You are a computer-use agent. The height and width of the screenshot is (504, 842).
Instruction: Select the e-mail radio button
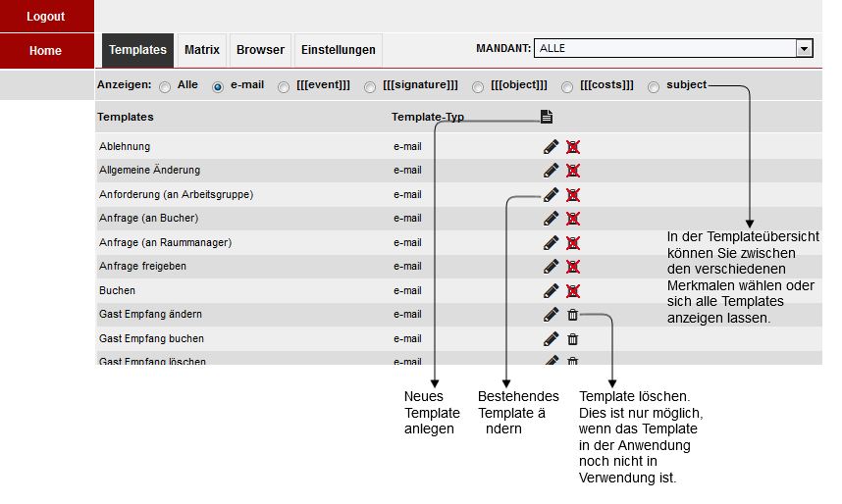pos(218,87)
